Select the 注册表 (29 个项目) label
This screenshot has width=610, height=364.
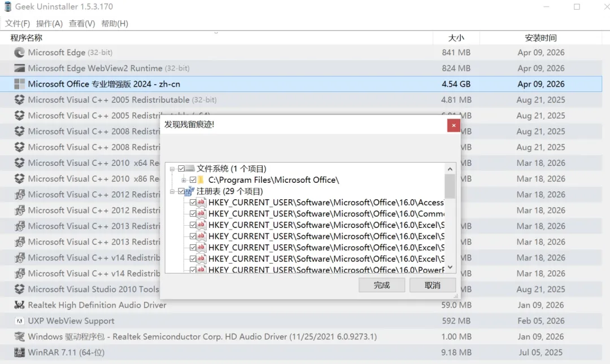click(x=230, y=191)
